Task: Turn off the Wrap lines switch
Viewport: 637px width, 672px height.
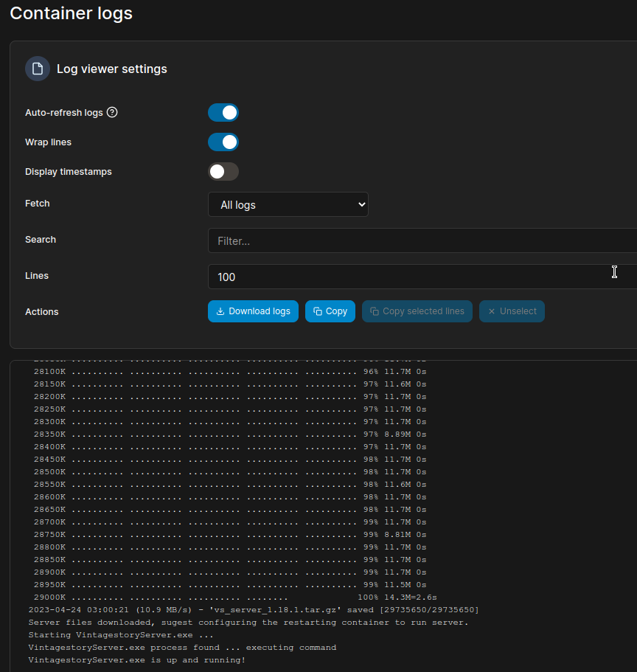Action: tap(223, 142)
